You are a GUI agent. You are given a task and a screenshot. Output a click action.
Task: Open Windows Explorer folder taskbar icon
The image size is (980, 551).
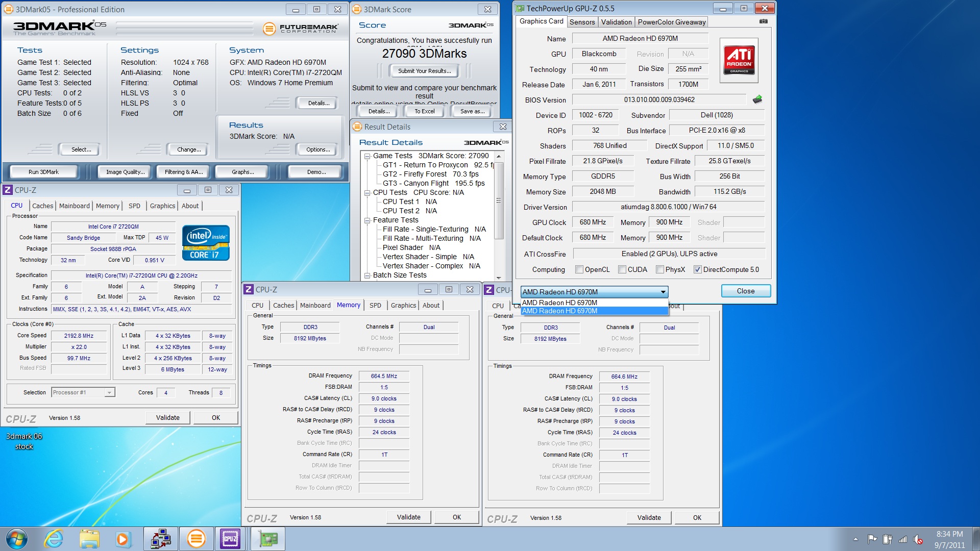89,539
